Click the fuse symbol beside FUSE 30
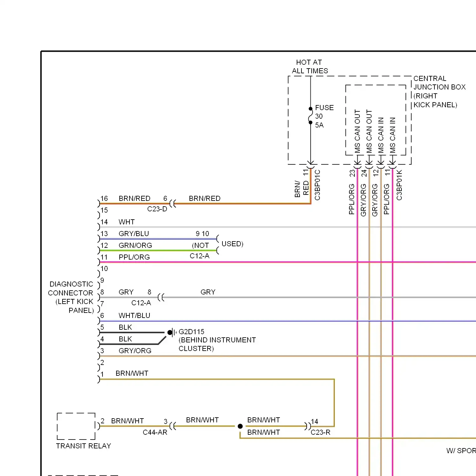The width and height of the screenshot is (476, 476). [x=310, y=116]
